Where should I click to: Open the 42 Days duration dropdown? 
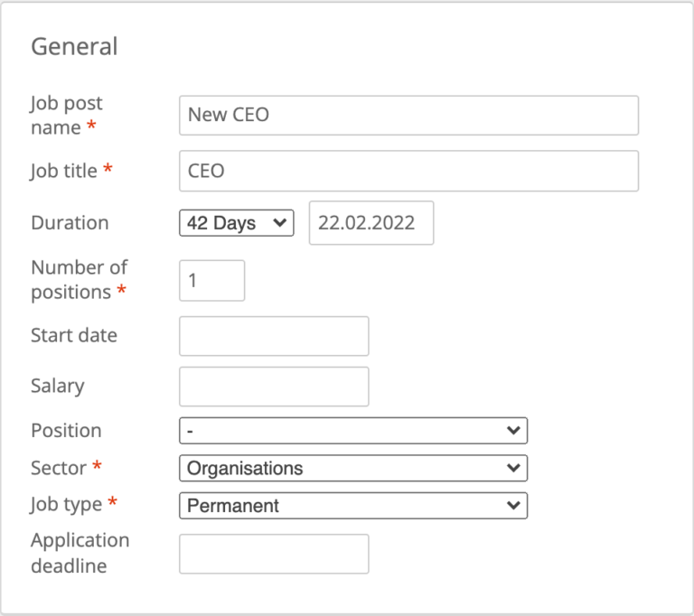[x=237, y=223]
